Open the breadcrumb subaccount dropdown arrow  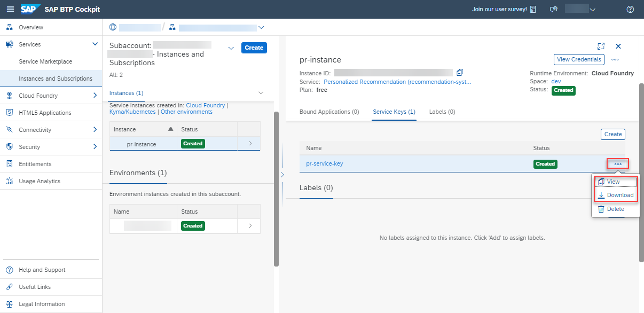261,27
